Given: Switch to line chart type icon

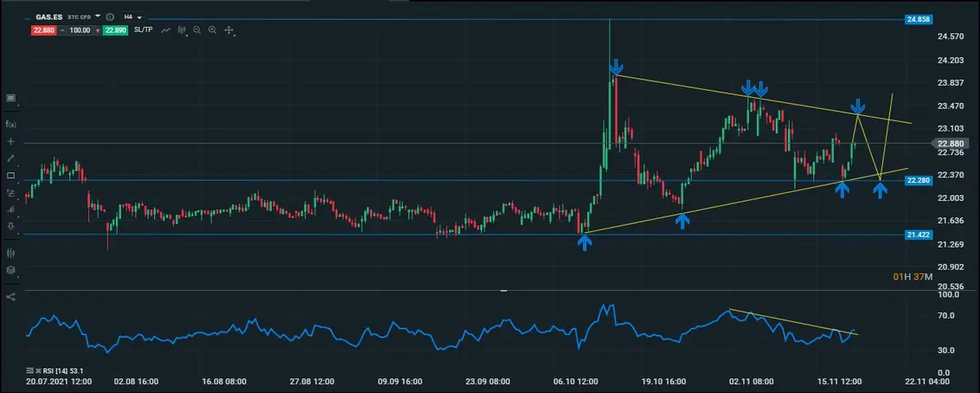Looking at the screenshot, I should point(166,30).
